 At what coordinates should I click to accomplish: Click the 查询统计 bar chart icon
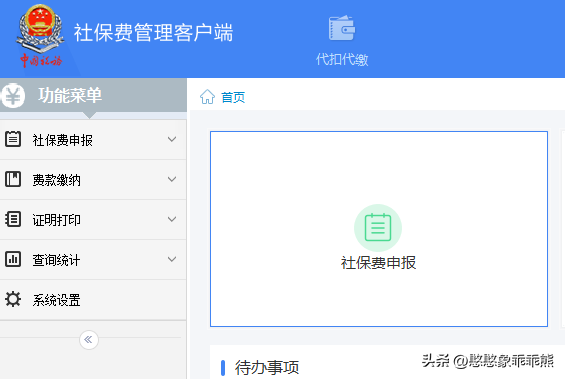13,259
